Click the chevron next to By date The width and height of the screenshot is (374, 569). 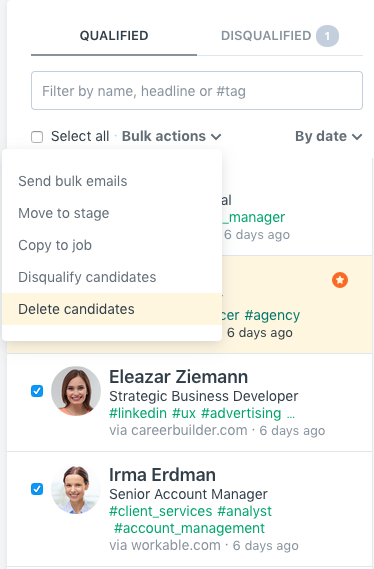[357, 137]
